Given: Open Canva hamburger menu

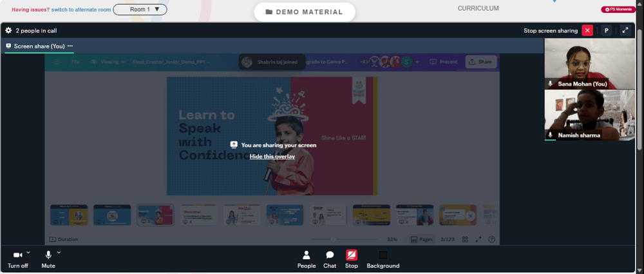Looking at the screenshot, I should click(x=57, y=62).
